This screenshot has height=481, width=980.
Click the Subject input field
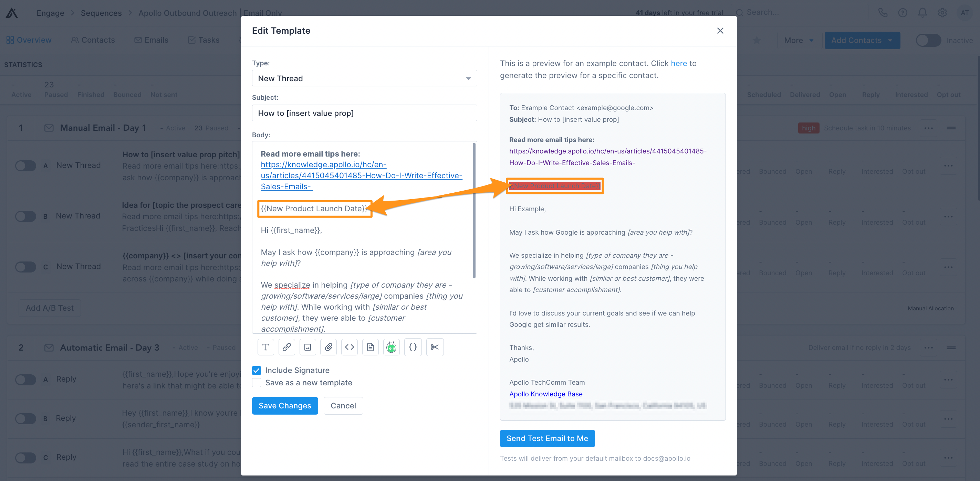(364, 113)
